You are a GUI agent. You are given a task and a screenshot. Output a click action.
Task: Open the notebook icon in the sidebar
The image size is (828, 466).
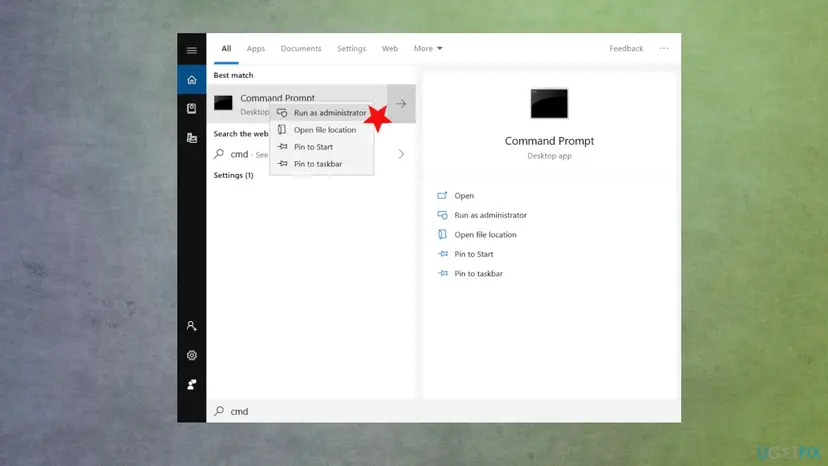point(192,108)
